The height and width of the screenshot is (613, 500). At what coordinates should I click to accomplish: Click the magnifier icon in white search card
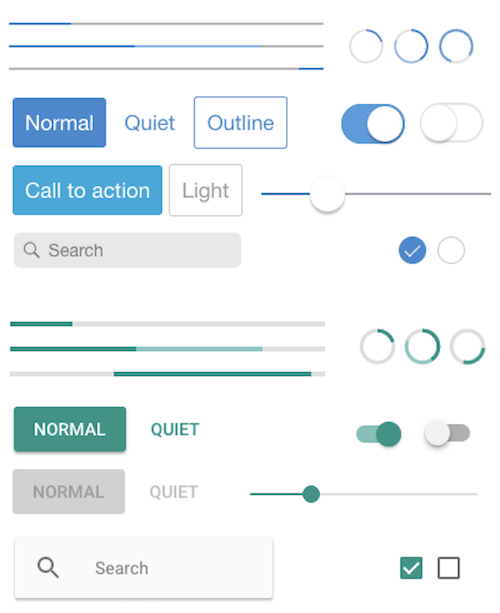(x=48, y=568)
